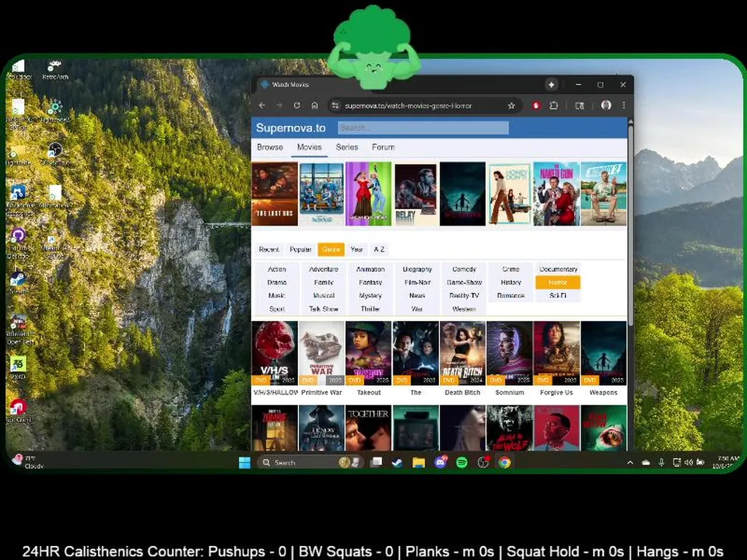Screen dimensions: 747x560
Task: Choose the Mystery genre
Action: (x=370, y=296)
